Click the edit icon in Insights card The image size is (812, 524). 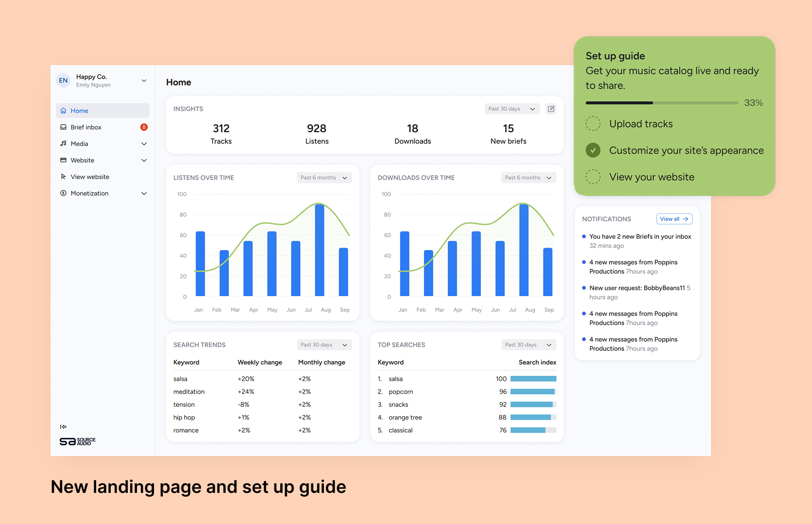[x=551, y=109]
